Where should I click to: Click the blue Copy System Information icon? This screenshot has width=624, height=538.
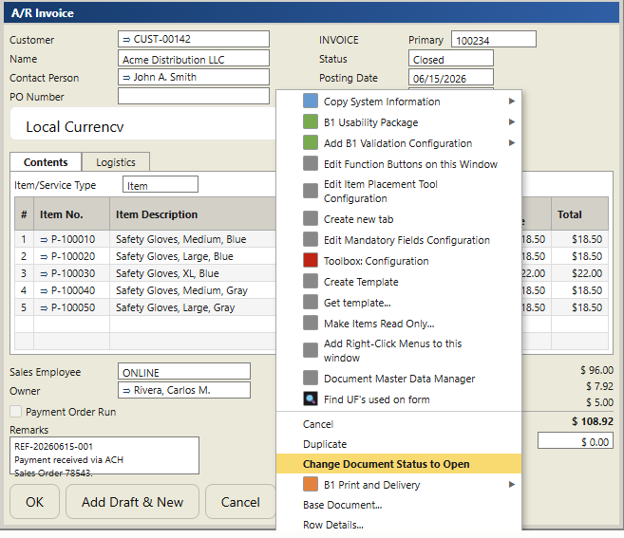tap(310, 101)
